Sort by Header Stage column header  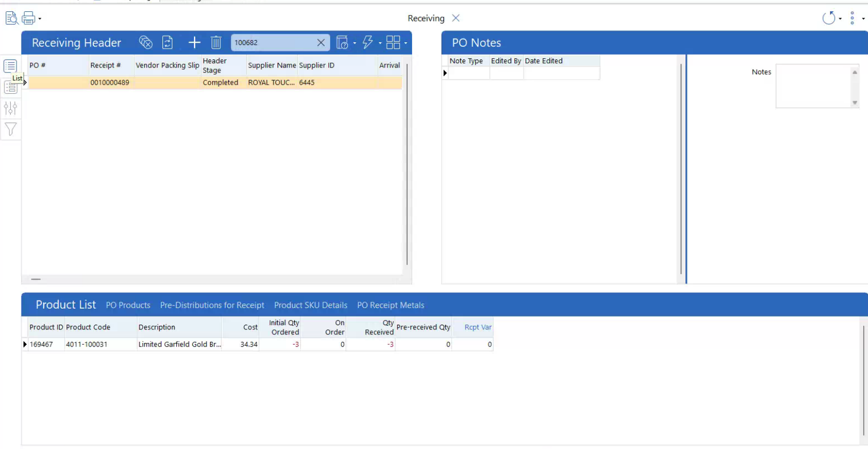click(223, 65)
